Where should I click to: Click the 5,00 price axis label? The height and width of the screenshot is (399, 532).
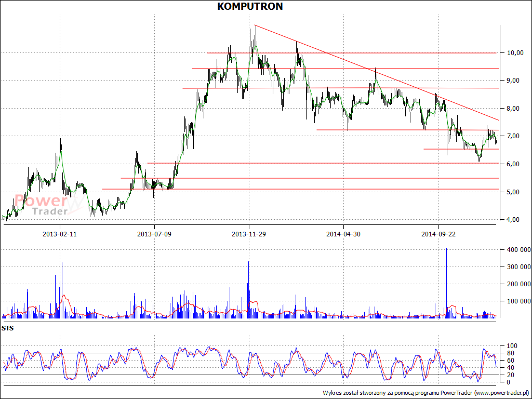click(x=513, y=192)
